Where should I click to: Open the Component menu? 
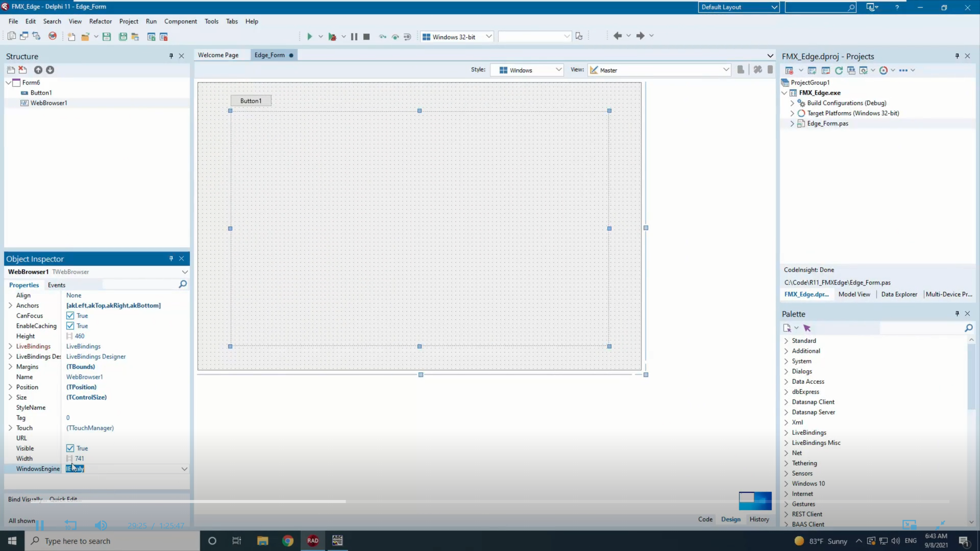tap(180, 21)
